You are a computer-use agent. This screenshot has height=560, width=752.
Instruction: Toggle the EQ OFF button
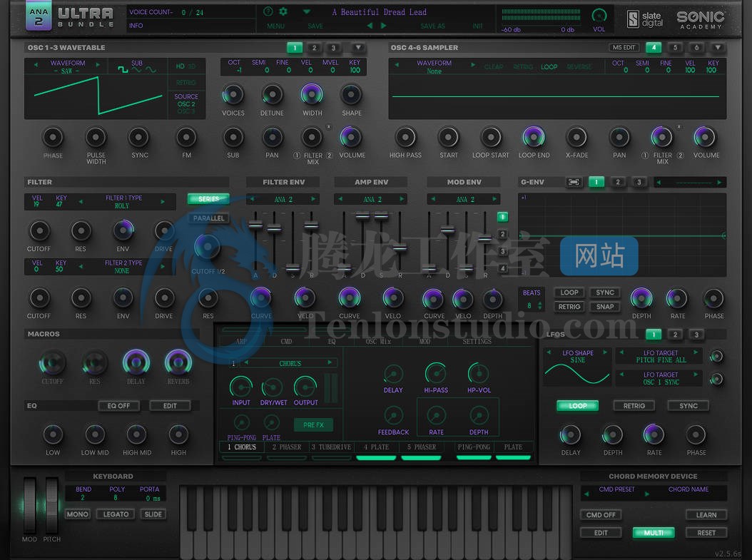point(118,406)
